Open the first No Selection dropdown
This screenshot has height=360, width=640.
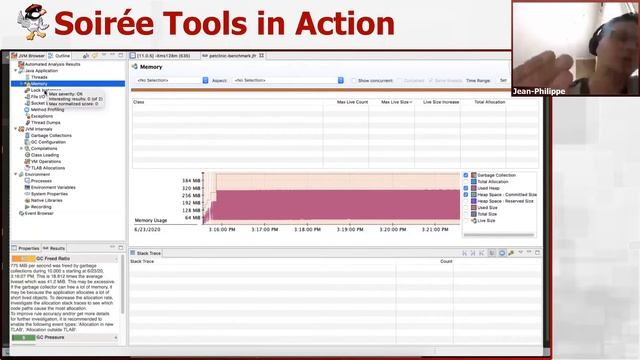172,80
